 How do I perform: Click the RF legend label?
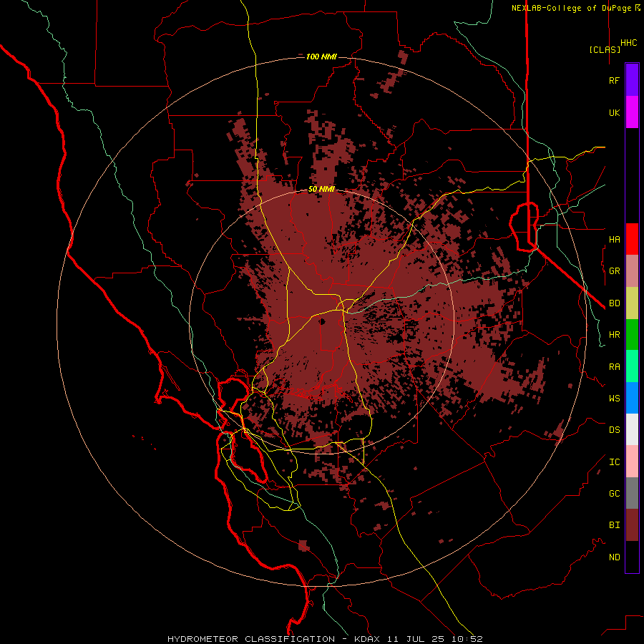coord(614,80)
